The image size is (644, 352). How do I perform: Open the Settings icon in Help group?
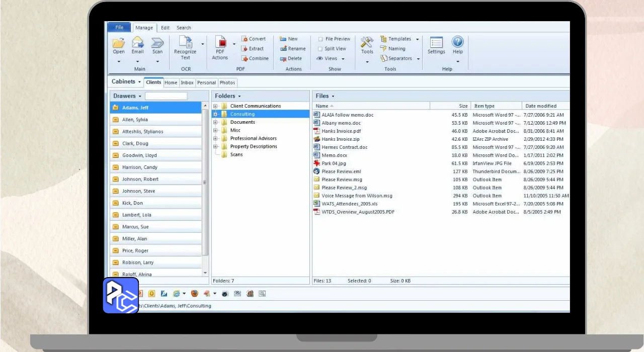[x=436, y=42]
